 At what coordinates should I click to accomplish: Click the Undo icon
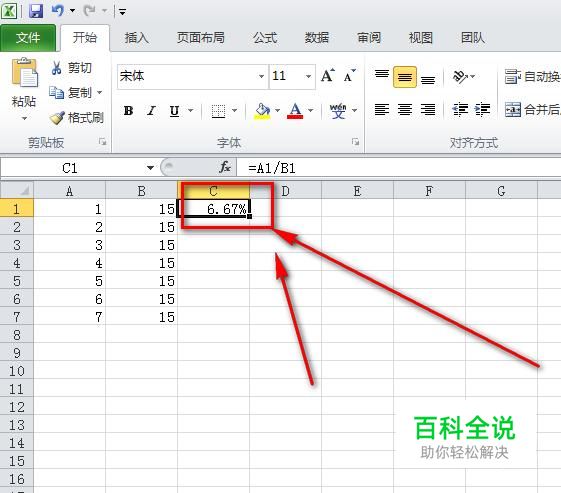pos(58,11)
